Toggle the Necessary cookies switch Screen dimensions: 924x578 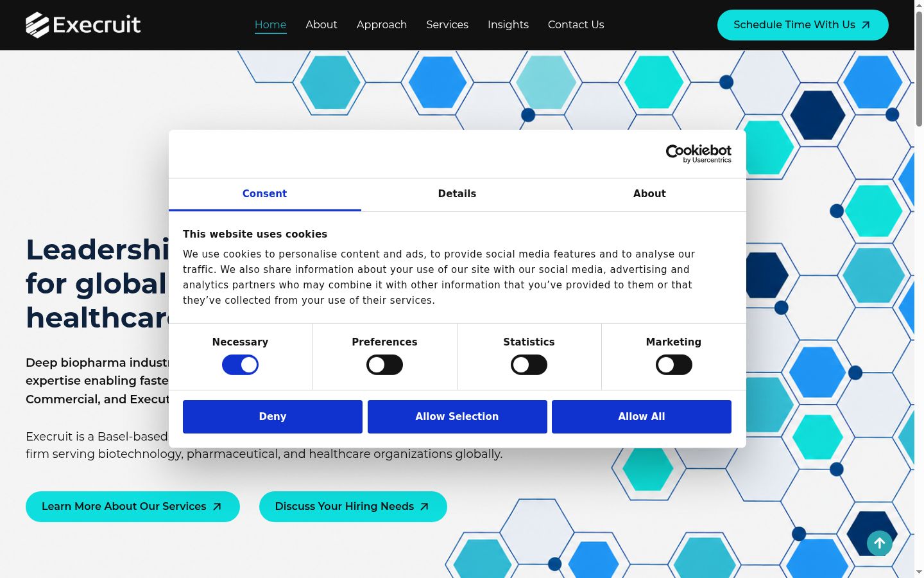pyautogui.click(x=240, y=365)
